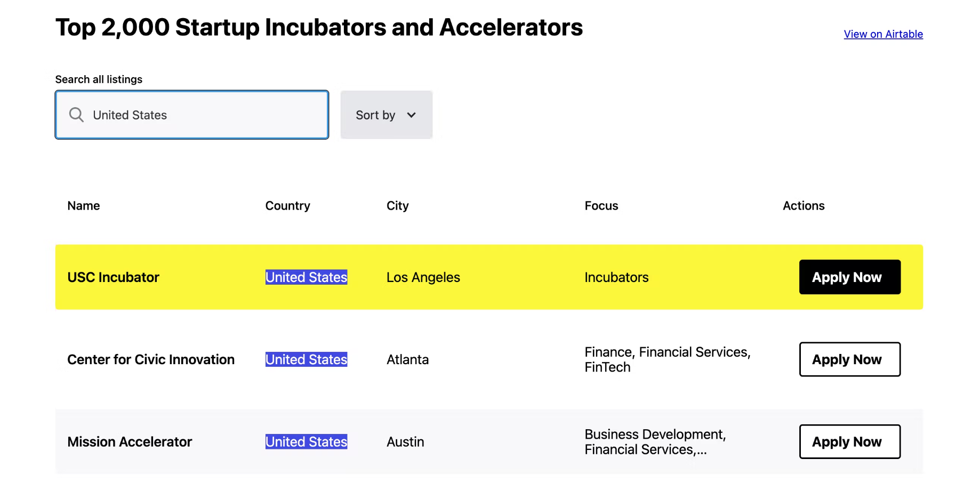Screen dimensions: 980x483
Task: Click the Finance, Financial Services focus cell
Action: pyautogui.click(x=667, y=359)
